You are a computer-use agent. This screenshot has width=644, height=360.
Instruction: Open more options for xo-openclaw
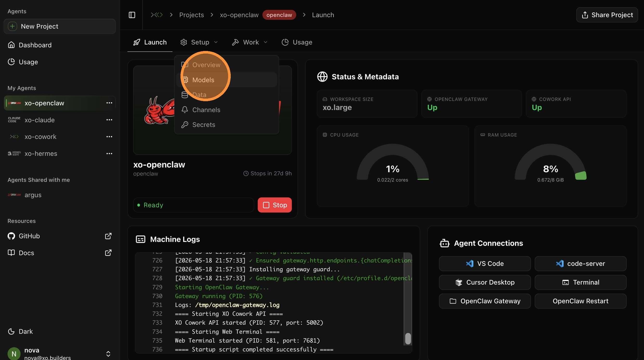109,103
